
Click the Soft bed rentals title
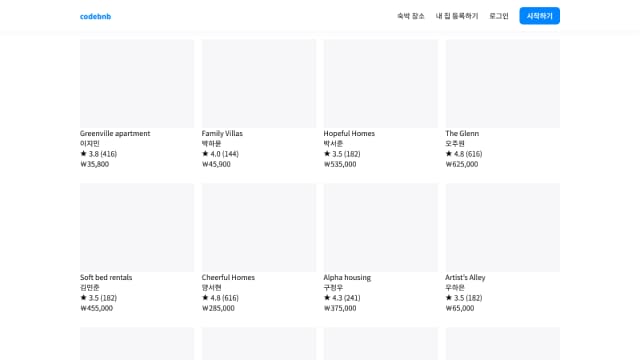(106, 278)
